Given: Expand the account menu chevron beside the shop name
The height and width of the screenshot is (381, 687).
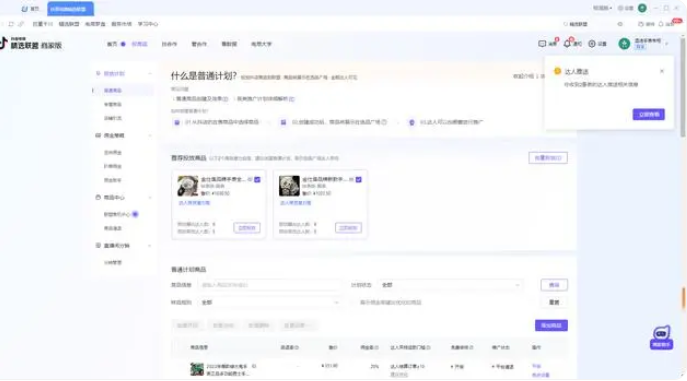Looking at the screenshot, I should click(x=667, y=44).
